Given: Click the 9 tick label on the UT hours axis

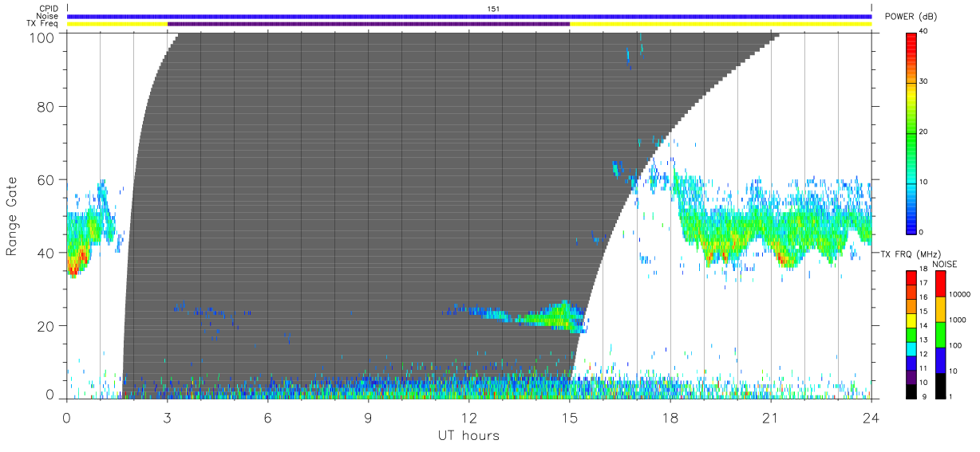Looking at the screenshot, I should click(369, 418).
